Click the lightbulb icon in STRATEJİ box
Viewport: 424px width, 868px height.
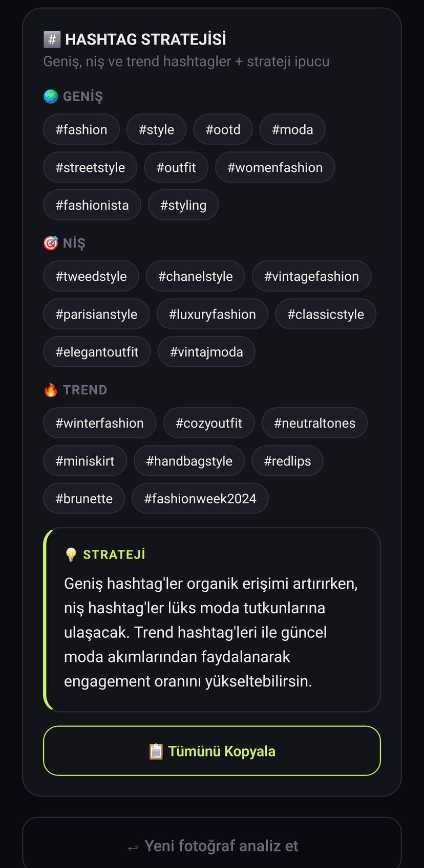[x=71, y=554]
